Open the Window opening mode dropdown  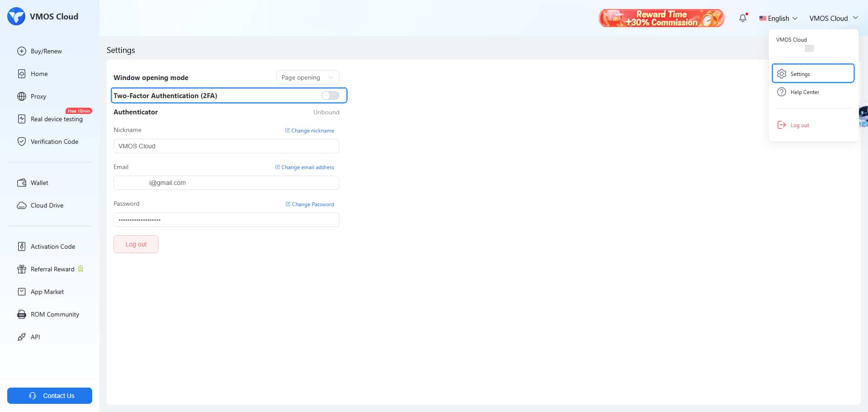tap(307, 77)
